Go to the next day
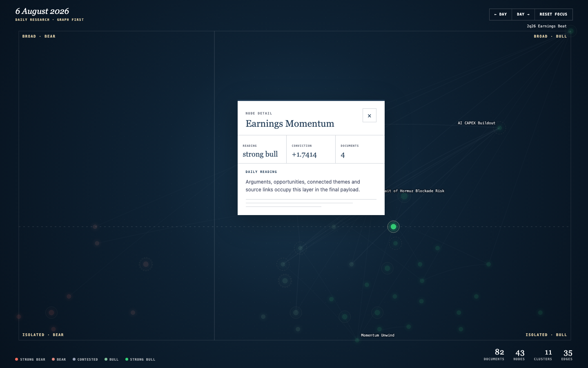The image size is (588, 368). pyautogui.click(x=523, y=14)
